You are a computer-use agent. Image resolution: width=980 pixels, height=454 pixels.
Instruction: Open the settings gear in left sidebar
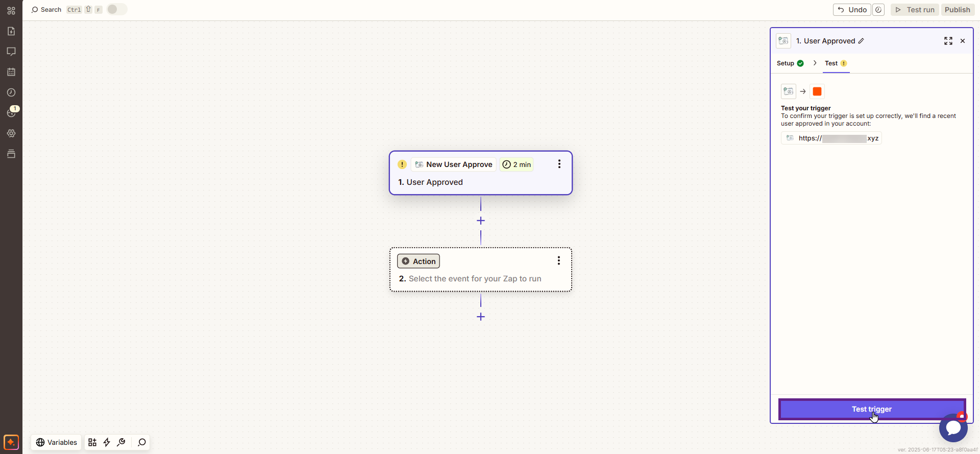pos(11,133)
